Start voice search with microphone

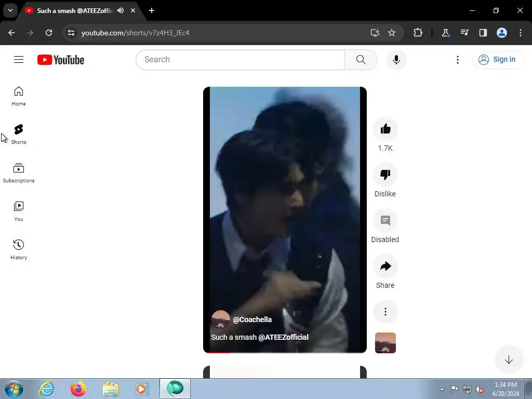tap(396, 60)
